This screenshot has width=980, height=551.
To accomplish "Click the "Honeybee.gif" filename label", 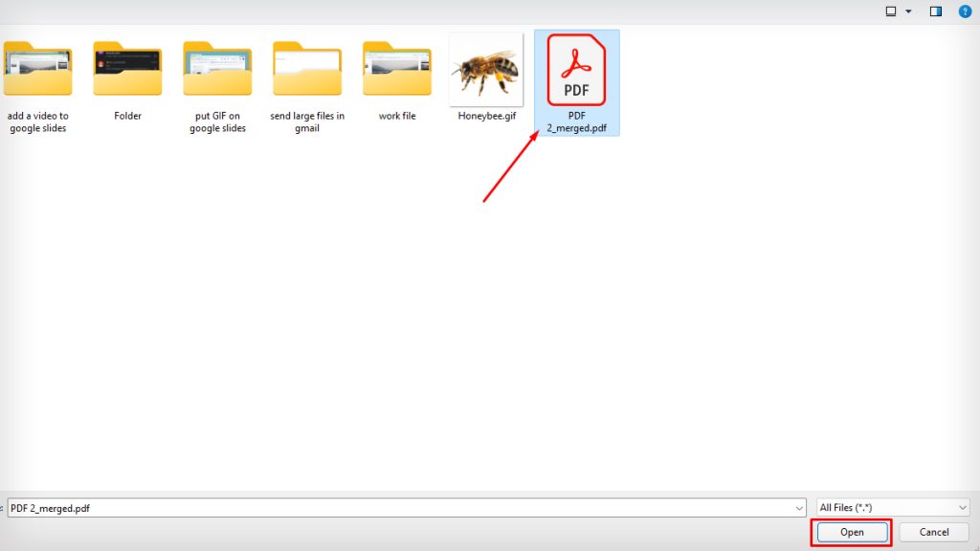I will tap(485, 115).
